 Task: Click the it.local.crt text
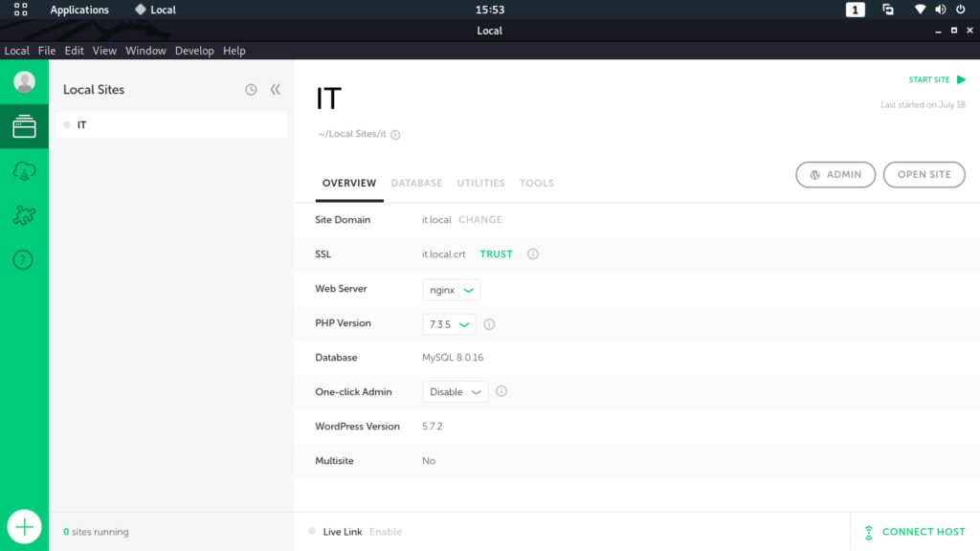pos(444,254)
